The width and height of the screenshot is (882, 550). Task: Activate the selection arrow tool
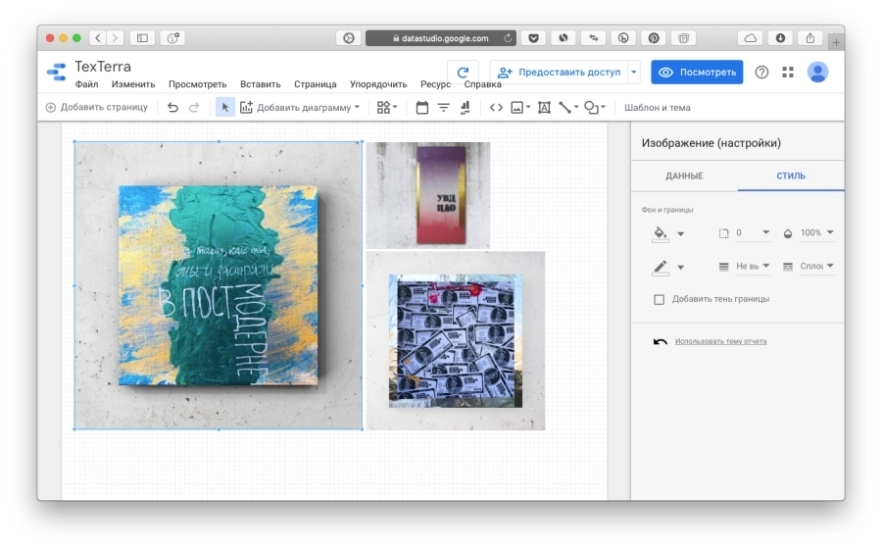click(225, 107)
